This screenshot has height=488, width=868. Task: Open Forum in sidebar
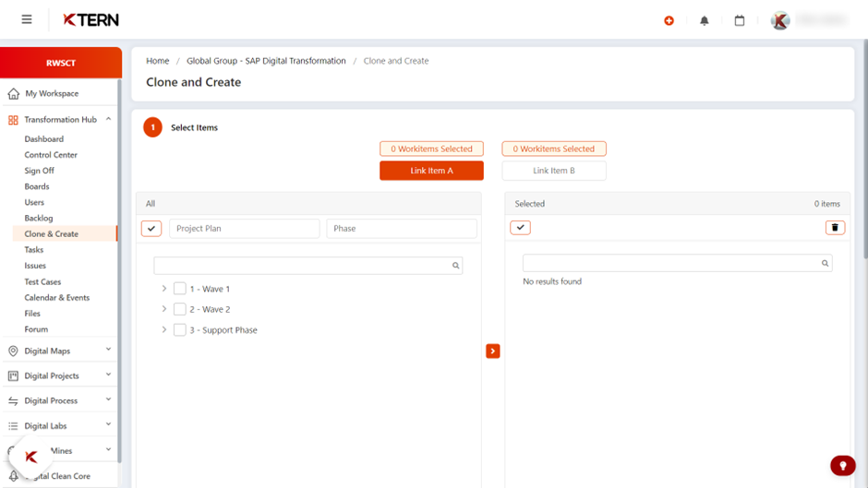click(x=36, y=329)
